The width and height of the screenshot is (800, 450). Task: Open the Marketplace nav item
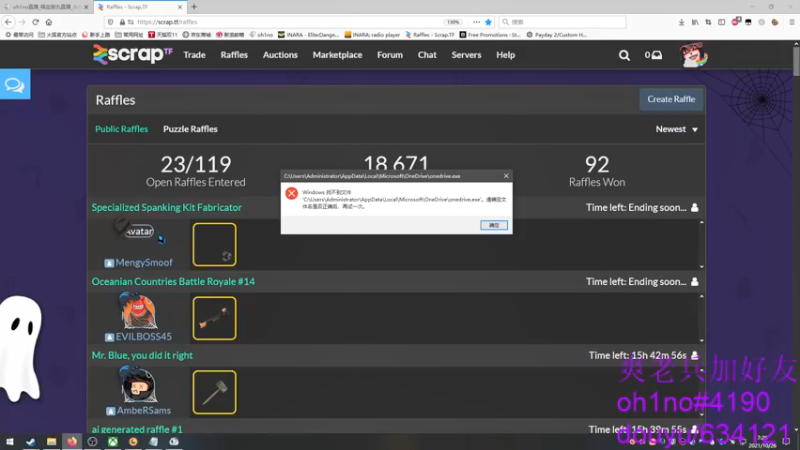point(337,55)
